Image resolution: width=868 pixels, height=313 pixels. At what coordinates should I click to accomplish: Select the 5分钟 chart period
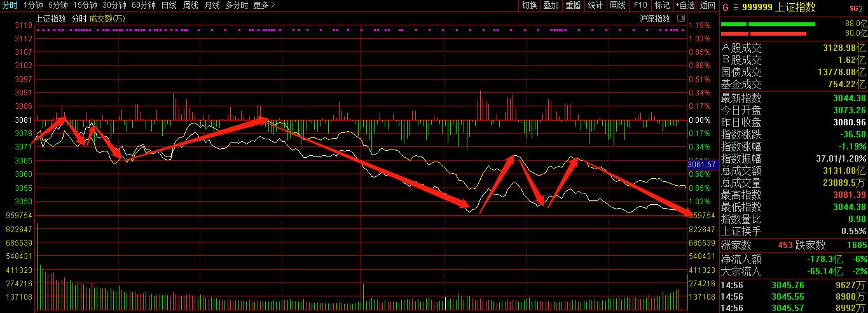(59, 5)
